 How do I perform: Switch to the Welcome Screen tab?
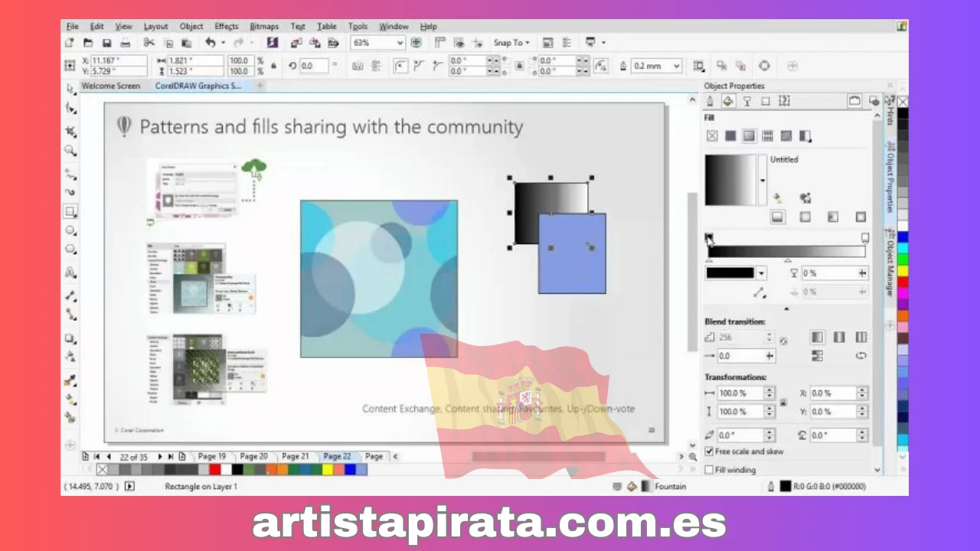tap(111, 86)
